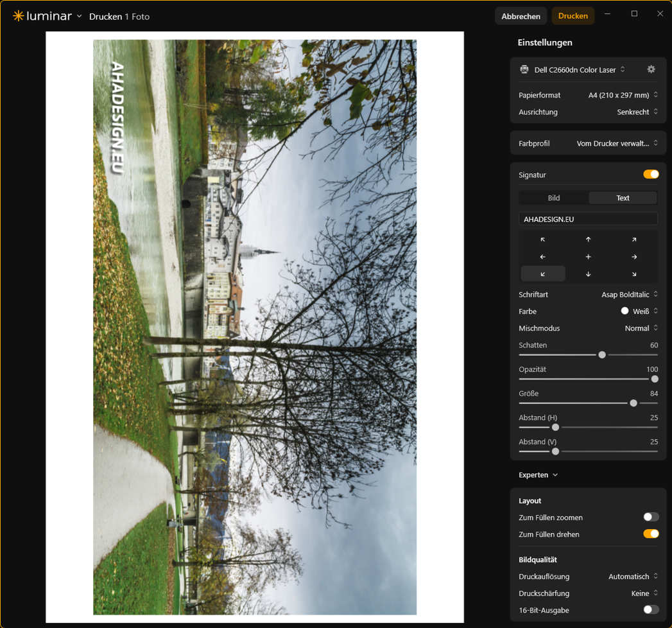
Task: Position signature at top-right corner arrow
Action: [634, 240]
